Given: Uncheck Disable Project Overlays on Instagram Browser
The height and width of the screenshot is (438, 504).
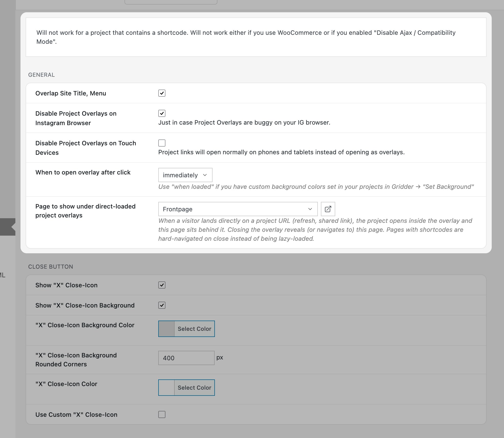Looking at the screenshot, I should (x=162, y=113).
